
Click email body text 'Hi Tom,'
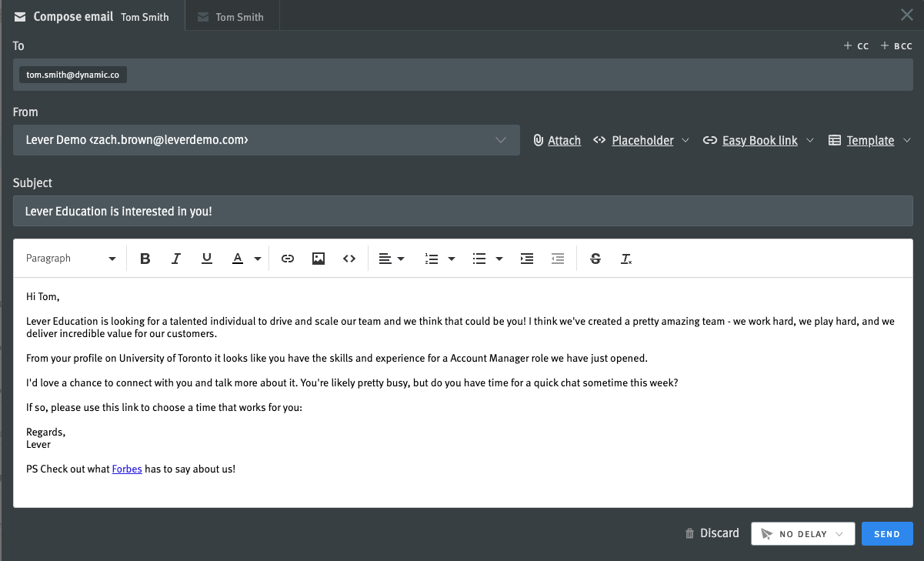[x=42, y=296]
